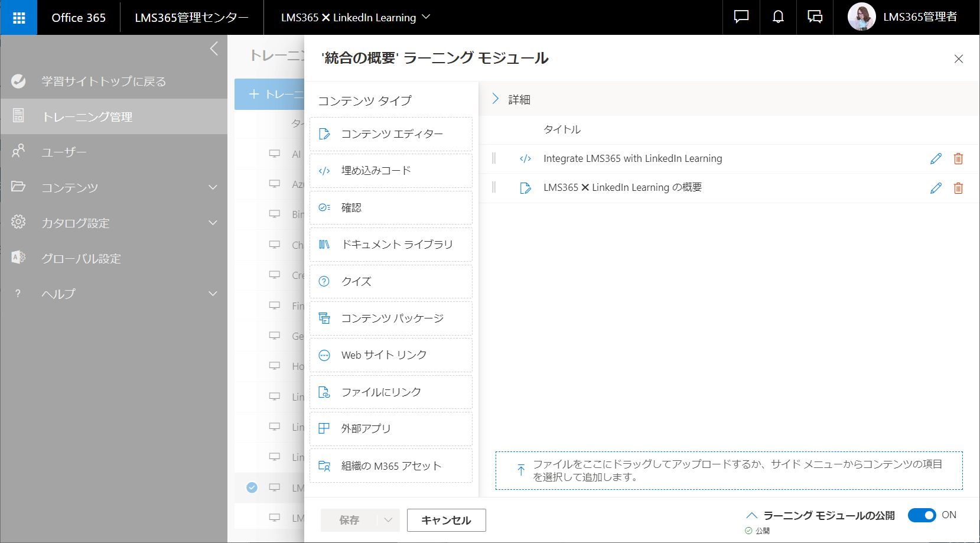Click 'Integrate LMS365 with LinkedIn Learning' title

point(633,158)
